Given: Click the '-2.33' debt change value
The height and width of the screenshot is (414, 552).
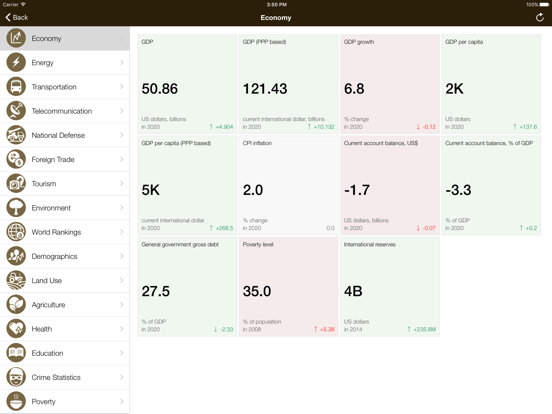Looking at the screenshot, I should 226,330.
